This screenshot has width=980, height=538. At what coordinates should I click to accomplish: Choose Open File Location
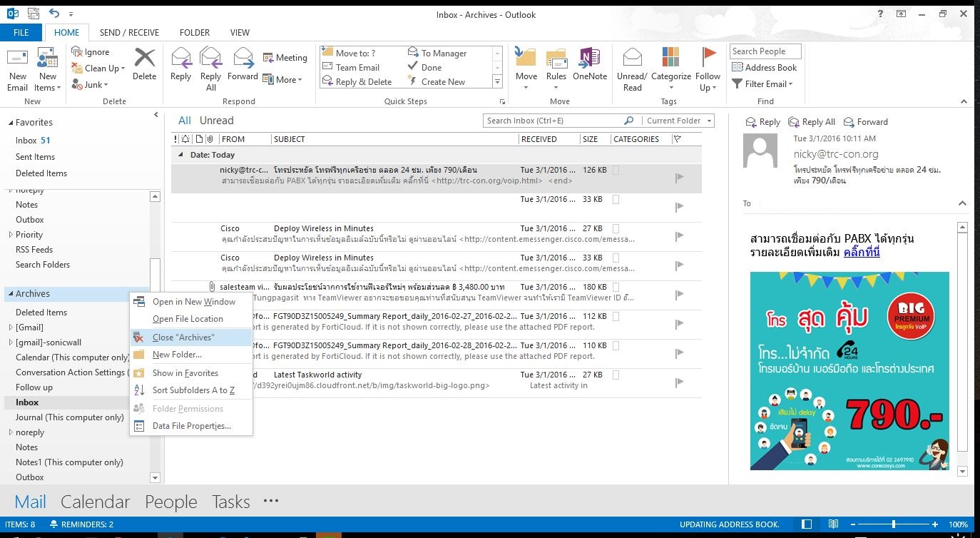tap(191, 318)
